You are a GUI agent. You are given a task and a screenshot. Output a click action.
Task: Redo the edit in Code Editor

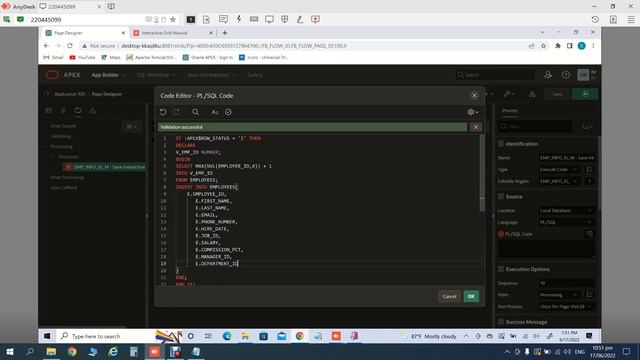click(x=176, y=112)
